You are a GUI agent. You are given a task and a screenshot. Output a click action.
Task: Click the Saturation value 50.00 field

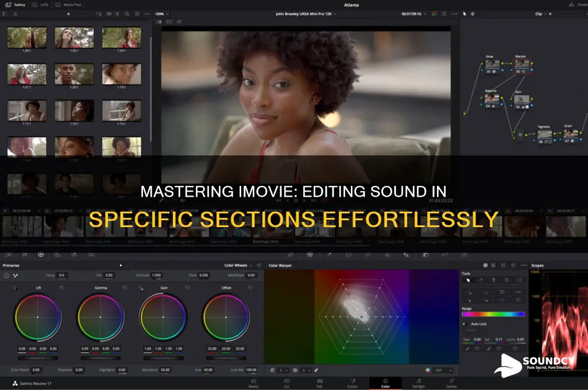(x=165, y=370)
